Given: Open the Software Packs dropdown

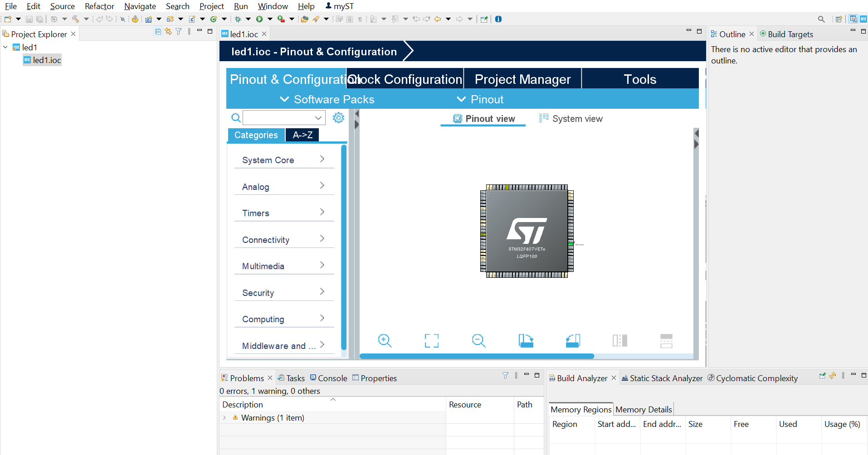Looking at the screenshot, I should (x=327, y=99).
